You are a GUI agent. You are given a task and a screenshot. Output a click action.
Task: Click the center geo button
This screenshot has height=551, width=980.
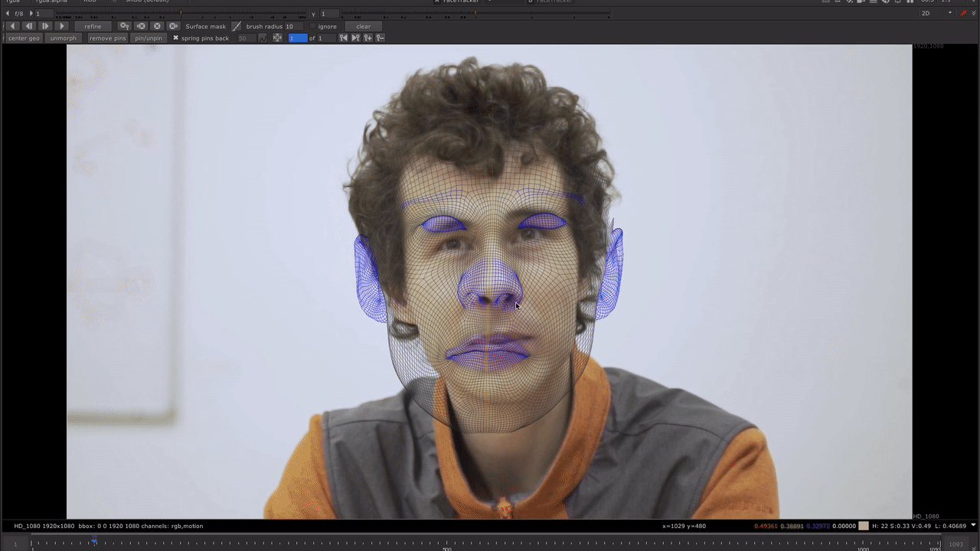[24, 38]
